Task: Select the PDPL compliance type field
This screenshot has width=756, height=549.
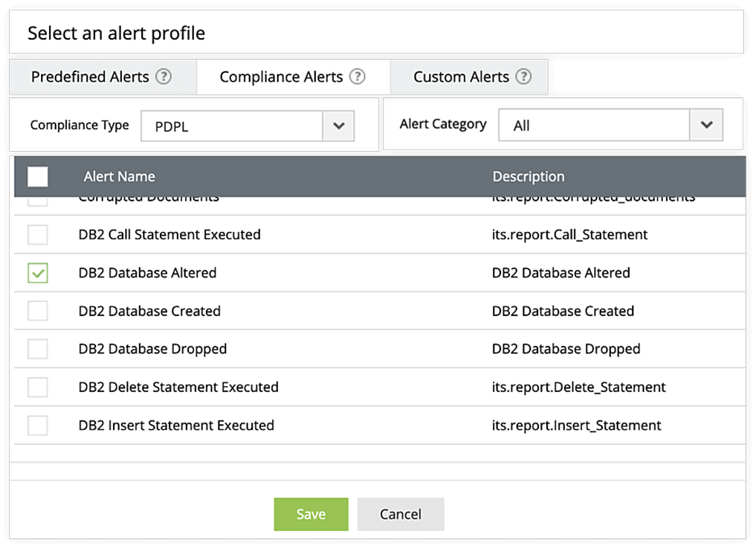Action: tap(231, 126)
